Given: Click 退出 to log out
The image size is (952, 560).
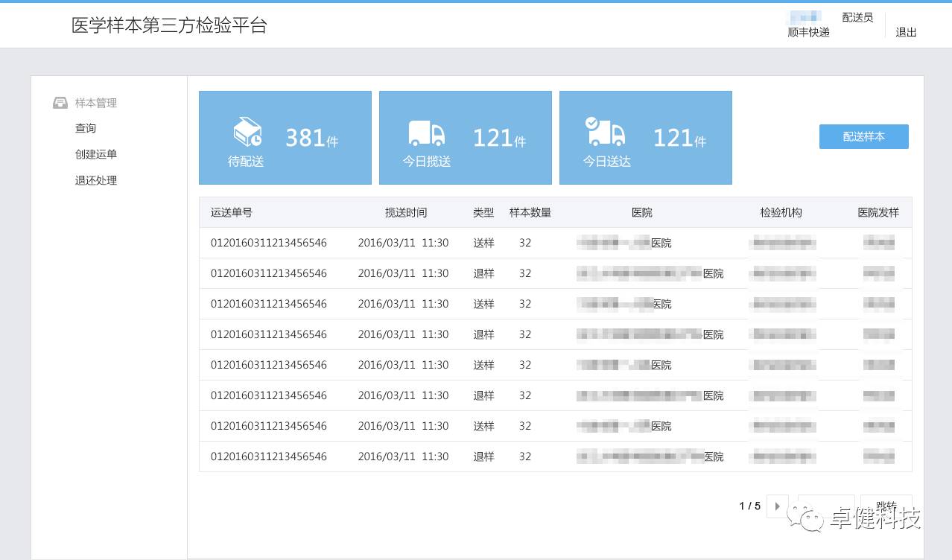Looking at the screenshot, I should click(x=906, y=32).
